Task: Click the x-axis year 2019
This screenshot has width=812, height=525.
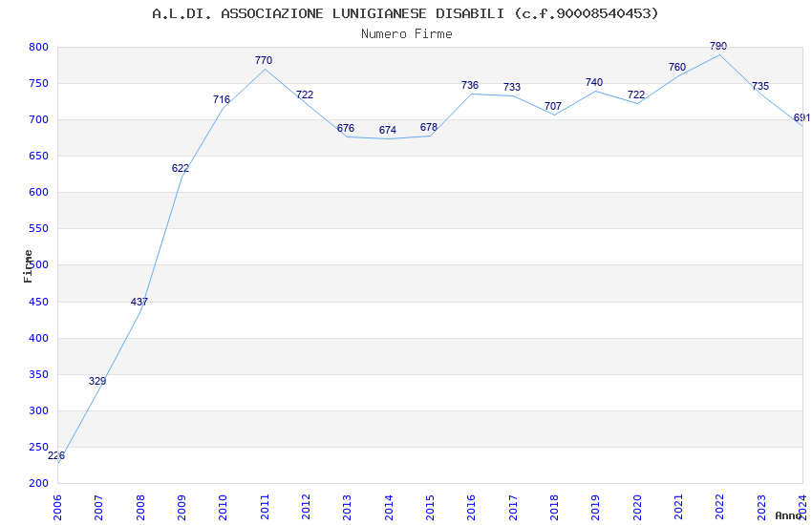Action: [x=595, y=507]
